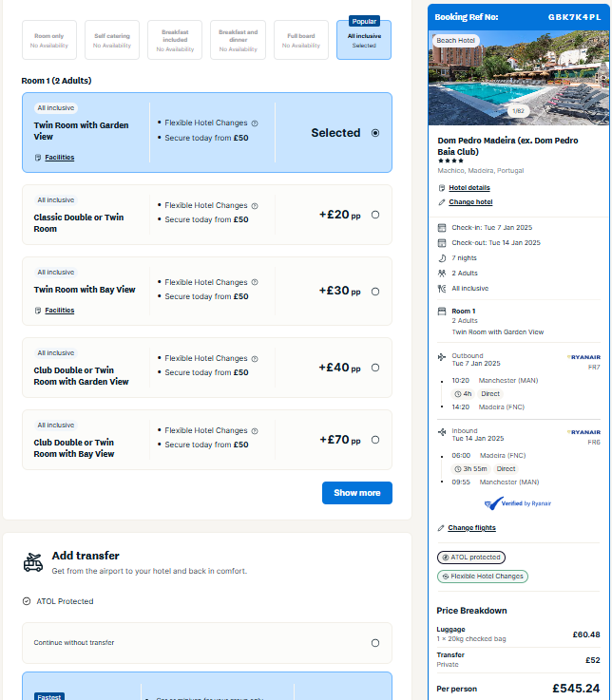
Task: Choose Club Double Garden View +£40 radio
Action: pos(375,368)
